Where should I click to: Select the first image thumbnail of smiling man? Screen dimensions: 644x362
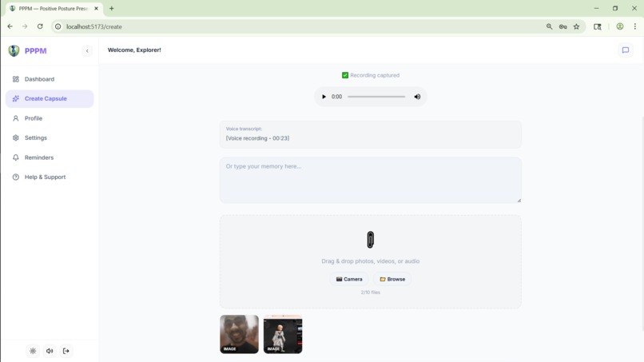pyautogui.click(x=239, y=334)
